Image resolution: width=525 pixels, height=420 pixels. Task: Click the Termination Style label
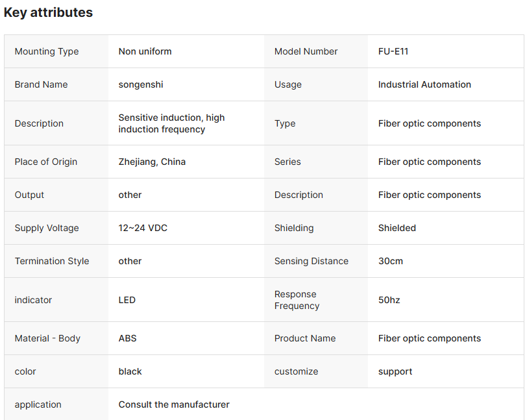(52, 261)
